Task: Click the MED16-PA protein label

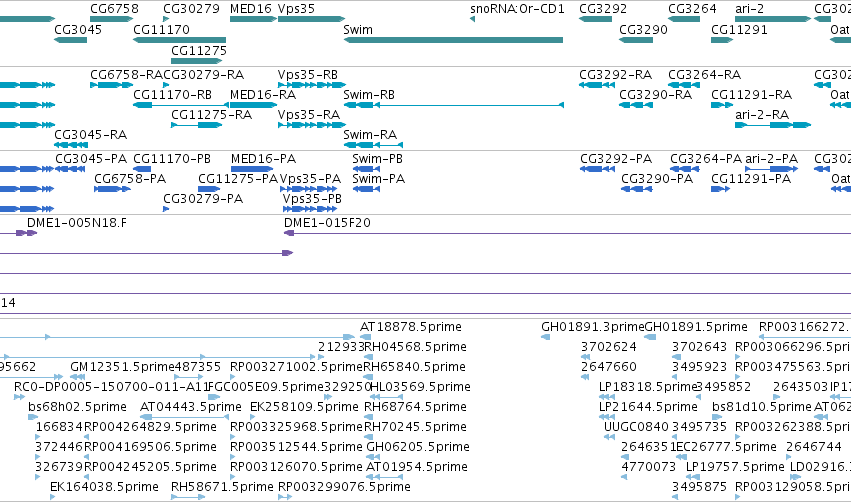Action: click(x=263, y=158)
